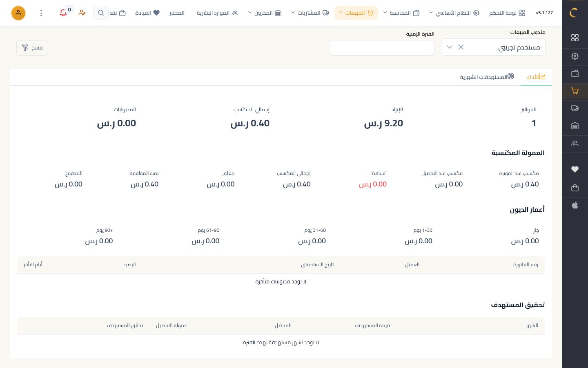Click the مسح clear filters button
The height and width of the screenshot is (368, 588).
pyautogui.click(x=32, y=48)
